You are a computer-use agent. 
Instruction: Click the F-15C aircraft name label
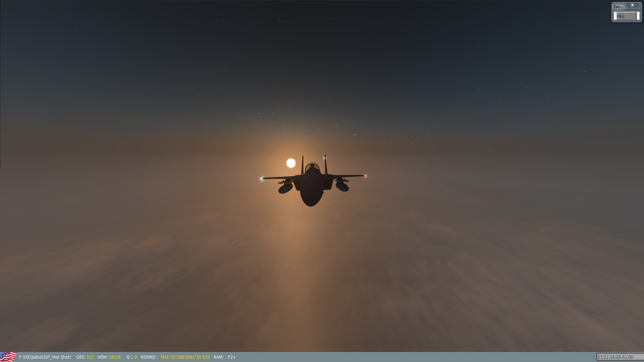click(x=45, y=357)
